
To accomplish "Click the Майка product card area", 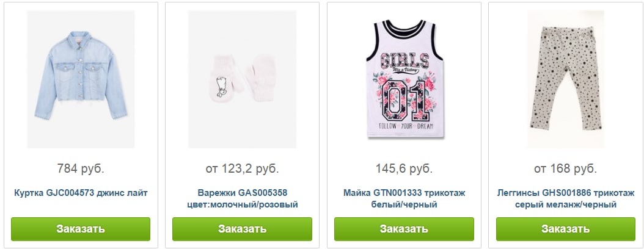I will coord(404,125).
